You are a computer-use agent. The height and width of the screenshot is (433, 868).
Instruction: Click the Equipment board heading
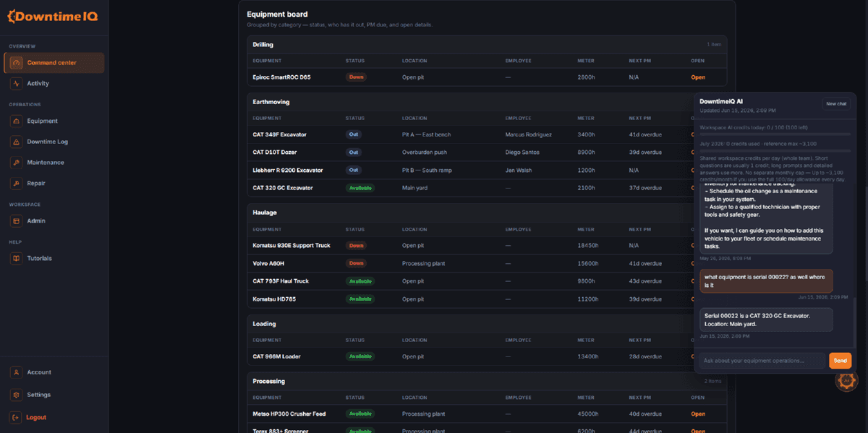click(x=277, y=14)
